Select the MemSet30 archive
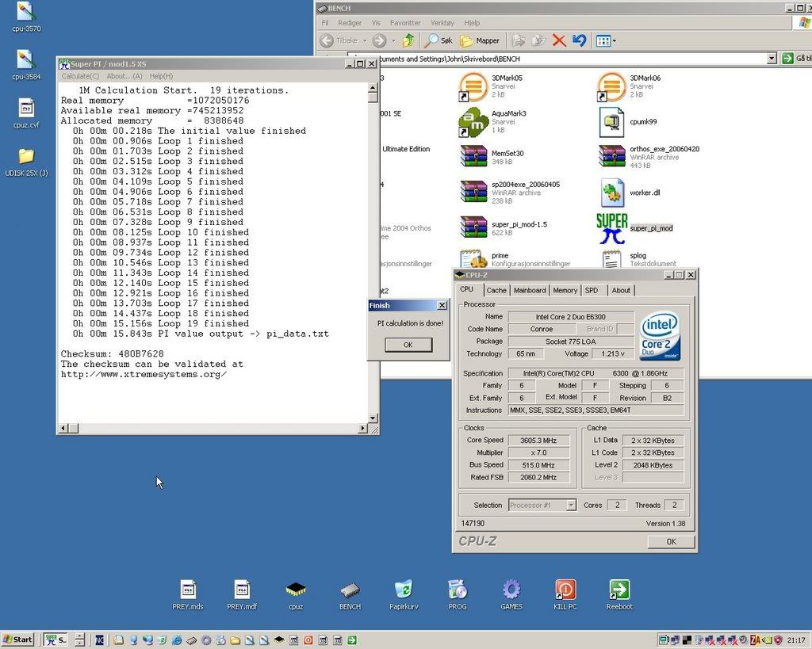The image size is (812, 649). pos(473,157)
